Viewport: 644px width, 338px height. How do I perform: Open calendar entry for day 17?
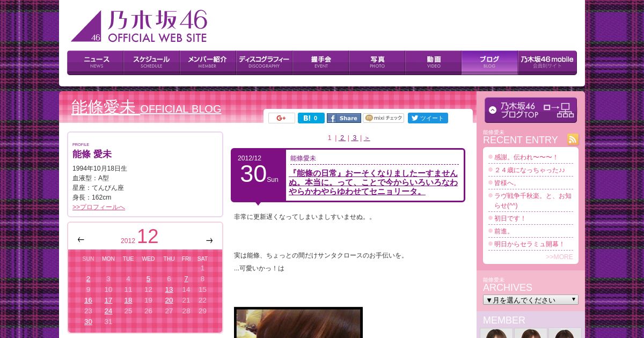108,300
